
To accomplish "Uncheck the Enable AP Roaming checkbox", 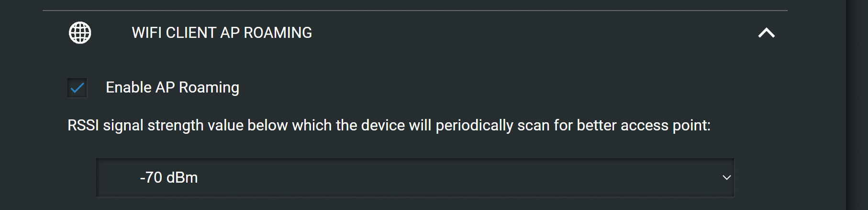I will (x=77, y=88).
